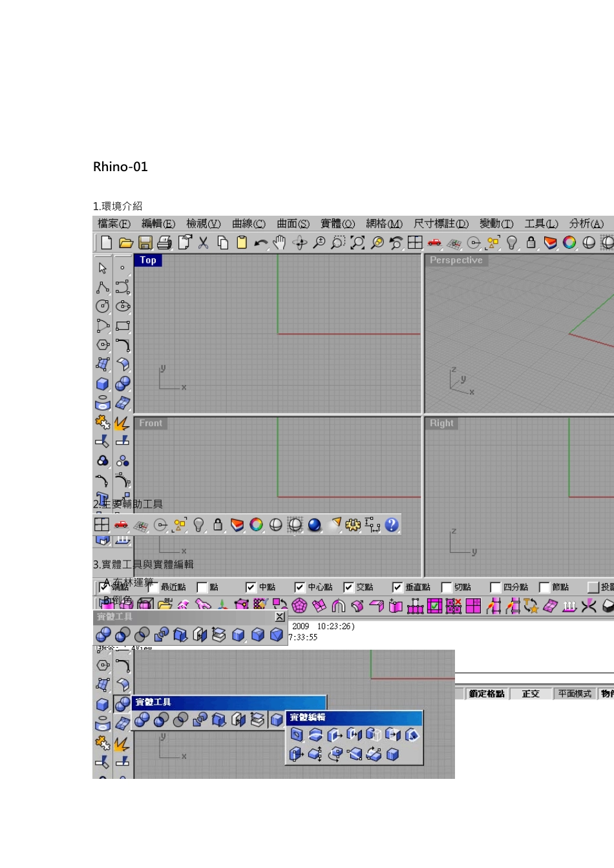The image size is (614, 868).
Task: Select the Cut scissors icon
Action: click(x=203, y=243)
